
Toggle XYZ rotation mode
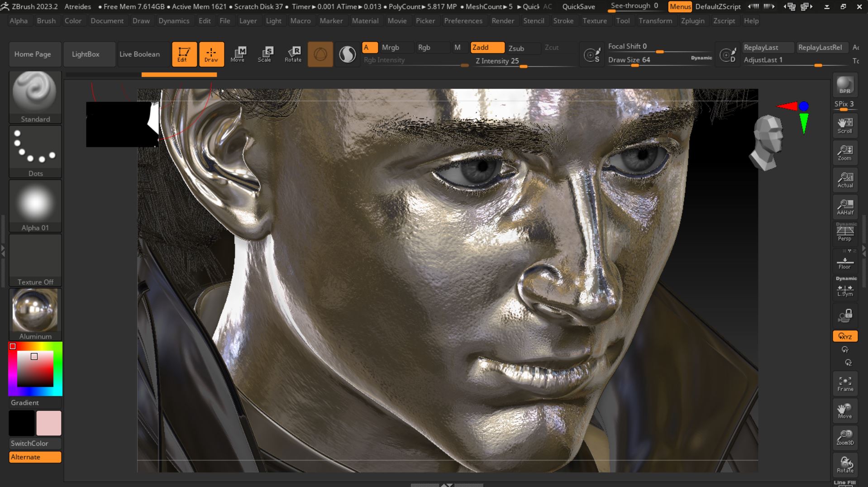click(x=845, y=336)
